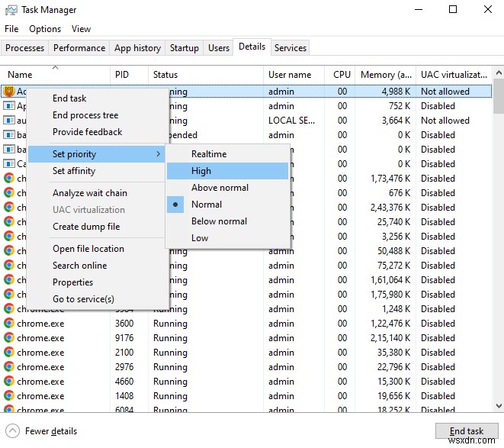504x448 pixels.
Task: Click chrome icon of PID 4660 row
Action: [x=9, y=381]
